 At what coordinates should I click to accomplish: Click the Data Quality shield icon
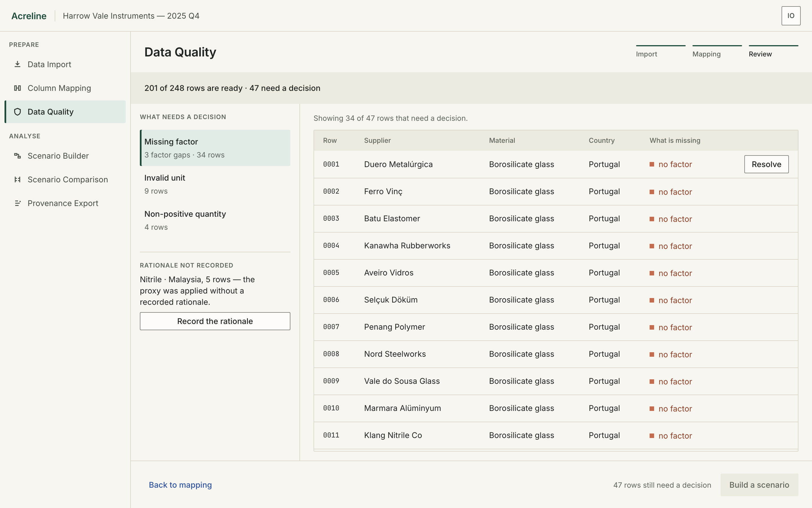(17, 112)
